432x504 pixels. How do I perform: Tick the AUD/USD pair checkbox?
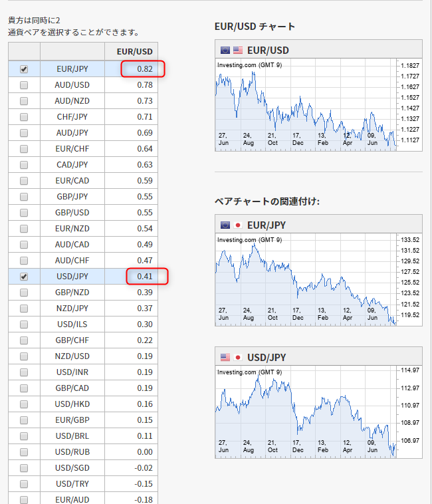24,85
